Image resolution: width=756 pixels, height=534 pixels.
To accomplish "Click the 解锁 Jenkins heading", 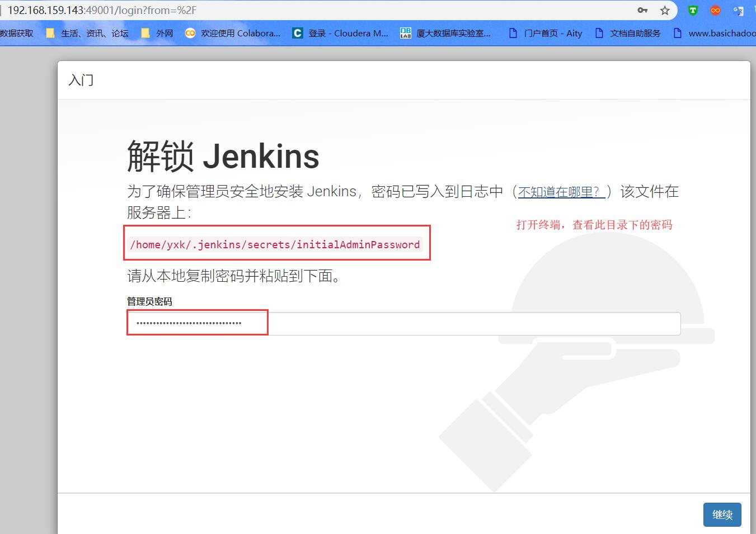I will (223, 155).
